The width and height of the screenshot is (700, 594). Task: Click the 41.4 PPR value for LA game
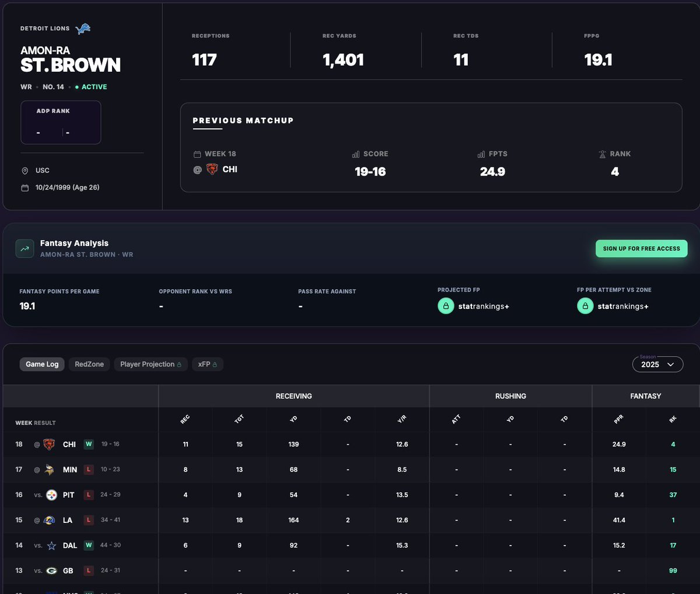pyautogui.click(x=619, y=520)
